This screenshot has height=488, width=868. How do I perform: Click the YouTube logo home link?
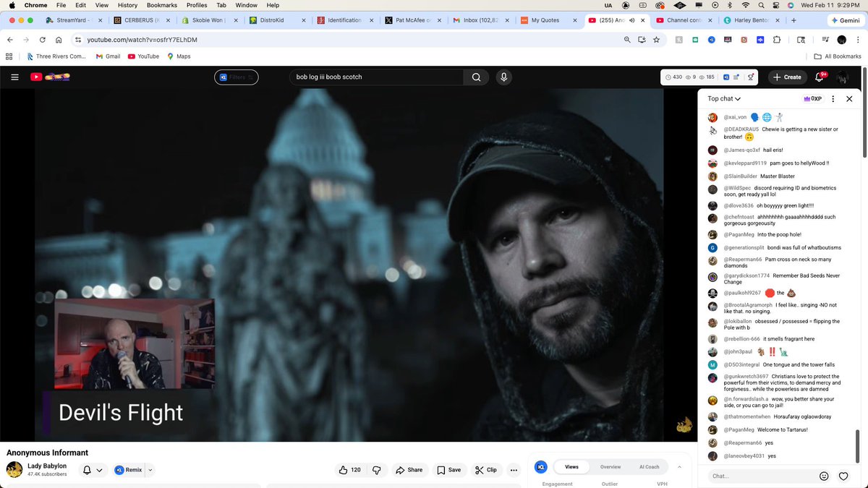click(x=50, y=77)
